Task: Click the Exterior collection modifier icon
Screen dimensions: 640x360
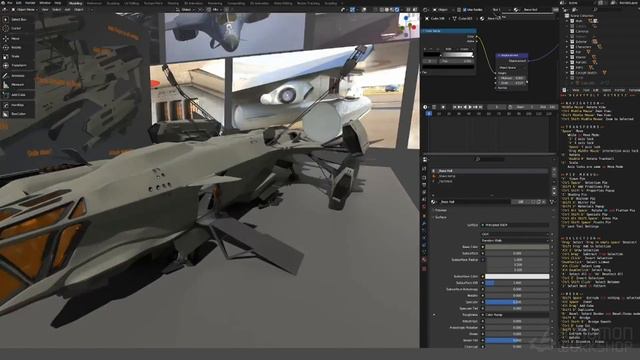Action: tap(596, 42)
